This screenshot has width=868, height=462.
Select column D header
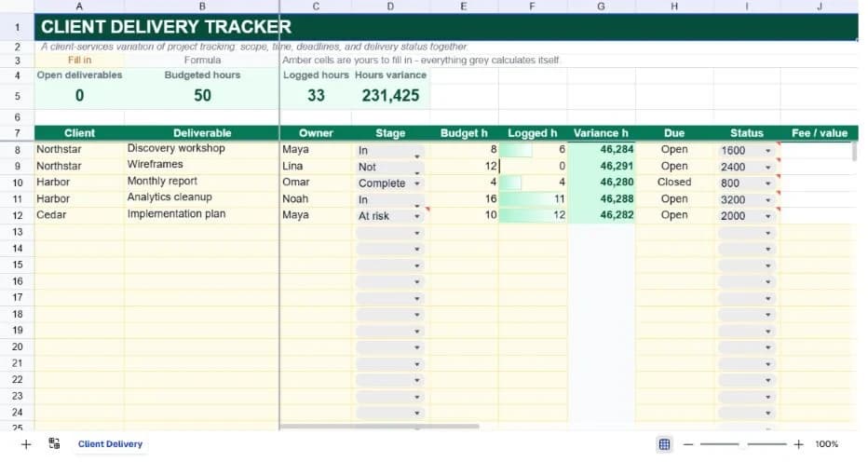pyautogui.click(x=390, y=7)
